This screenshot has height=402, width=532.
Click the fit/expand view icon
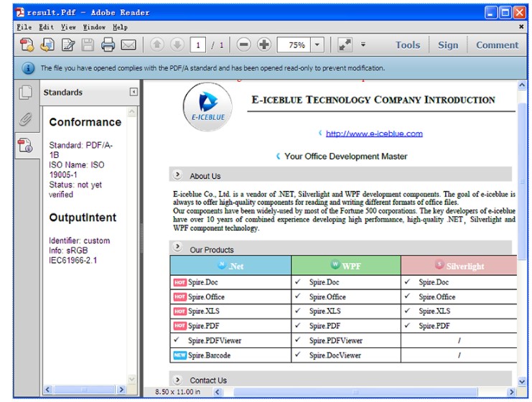(345, 45)
